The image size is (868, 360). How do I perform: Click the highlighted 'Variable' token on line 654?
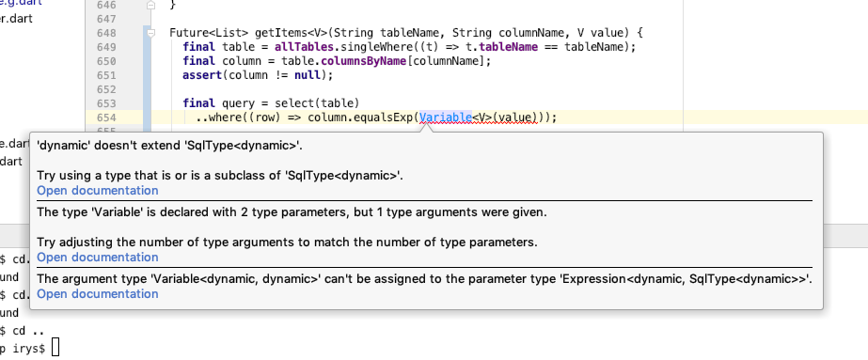[446, 117]
